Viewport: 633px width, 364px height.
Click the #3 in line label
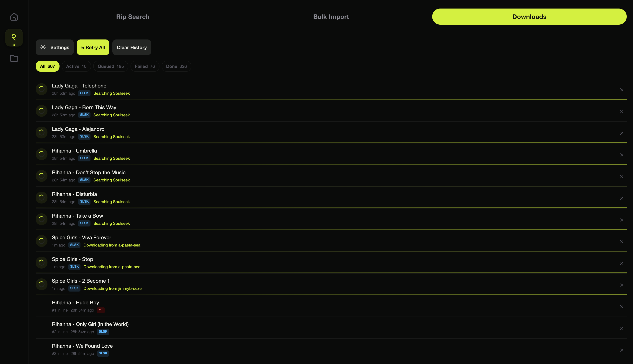click(60, 353)
